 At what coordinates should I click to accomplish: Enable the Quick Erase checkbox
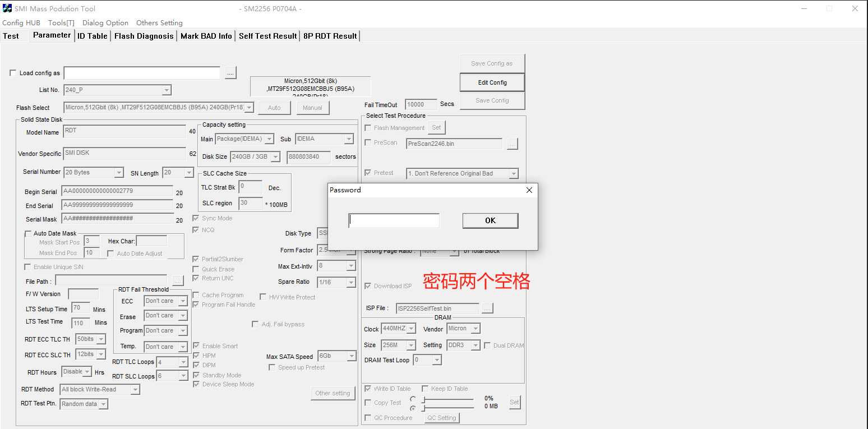tap(196, 269)
